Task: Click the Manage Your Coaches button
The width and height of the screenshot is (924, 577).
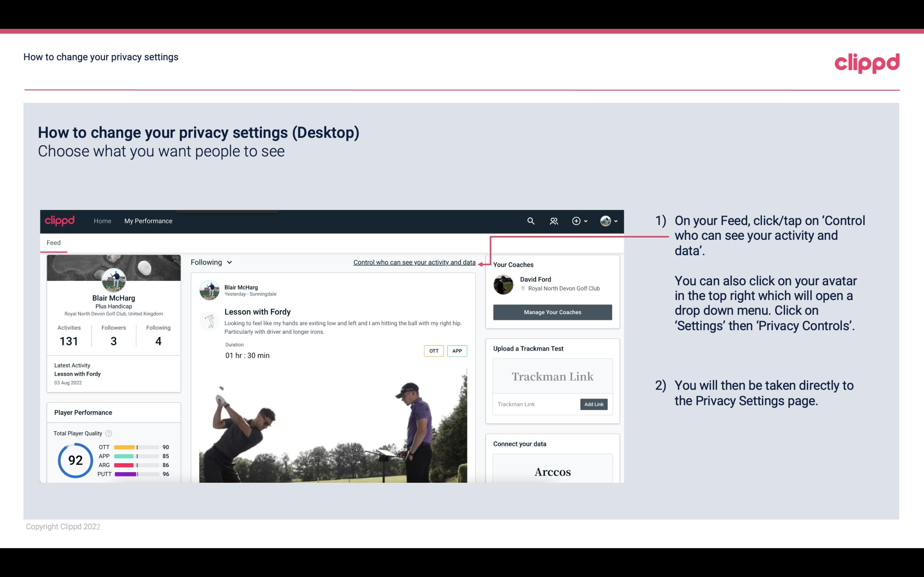Action: coord(553,312)
